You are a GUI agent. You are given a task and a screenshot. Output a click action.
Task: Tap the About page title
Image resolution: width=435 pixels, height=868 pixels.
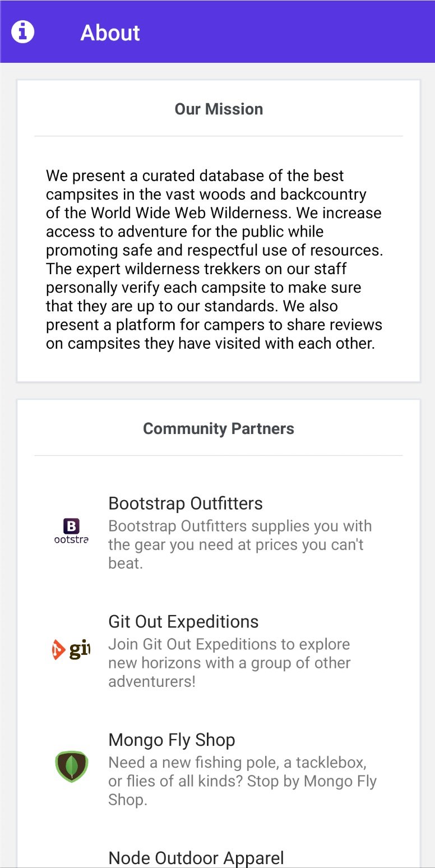110,33
